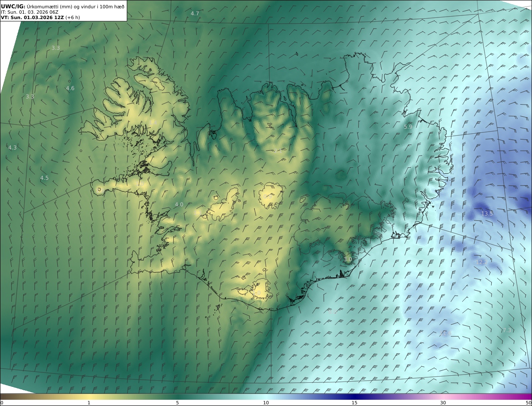Viewport: 532px width, 406px height.
Task: Click the '50' tick on the color scale
Action: point(528,403)
